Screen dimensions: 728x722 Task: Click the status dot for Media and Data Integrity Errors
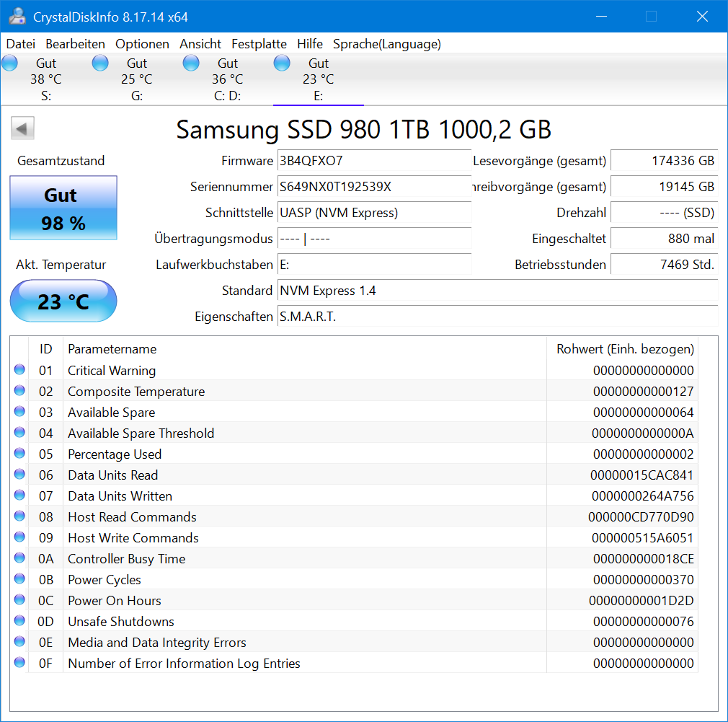click(19, 641)
